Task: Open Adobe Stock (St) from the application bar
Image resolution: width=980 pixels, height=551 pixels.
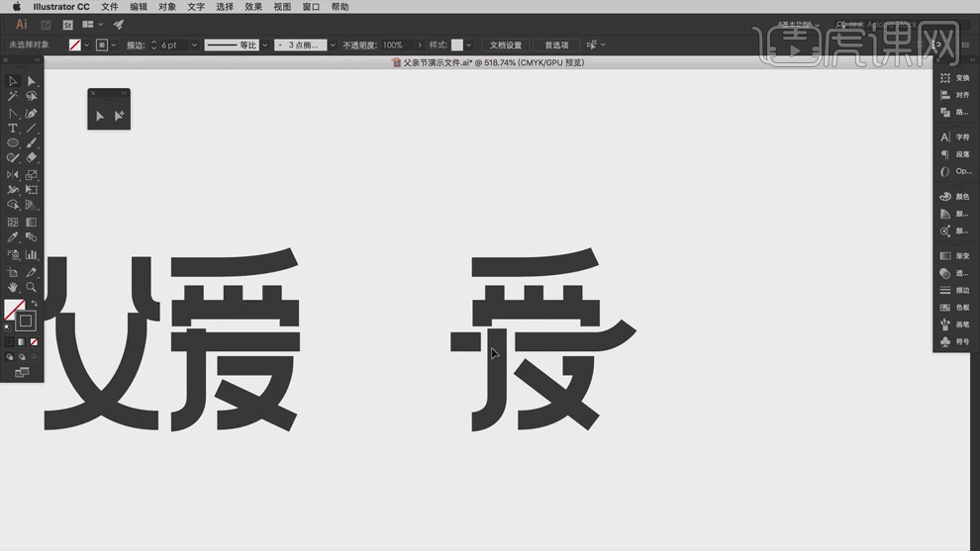Action: pos(67,25)
